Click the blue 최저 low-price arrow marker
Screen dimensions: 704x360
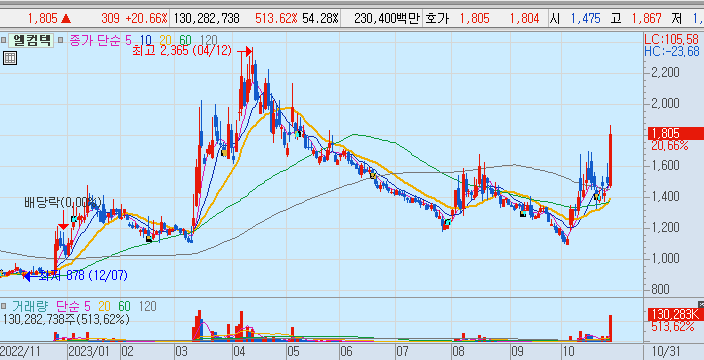click(31, 277)
